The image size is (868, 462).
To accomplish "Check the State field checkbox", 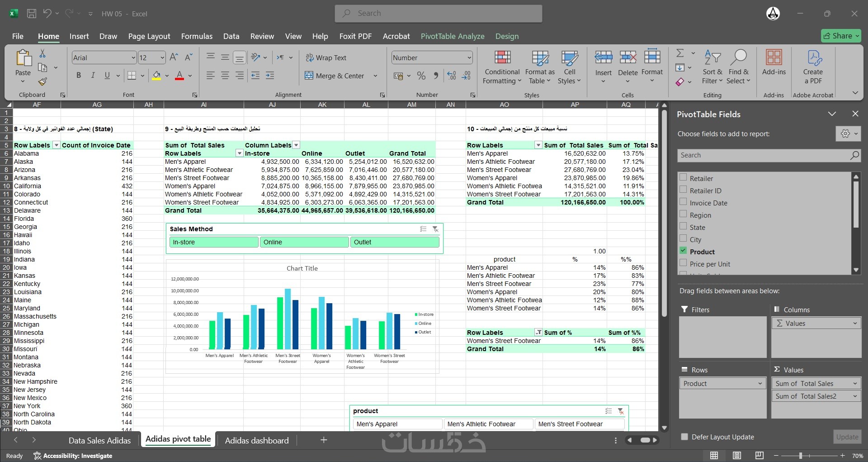I will (683, 226).
